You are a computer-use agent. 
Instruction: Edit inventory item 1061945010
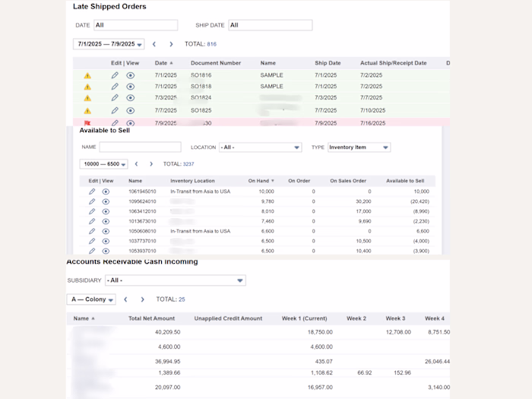(92, 192)
